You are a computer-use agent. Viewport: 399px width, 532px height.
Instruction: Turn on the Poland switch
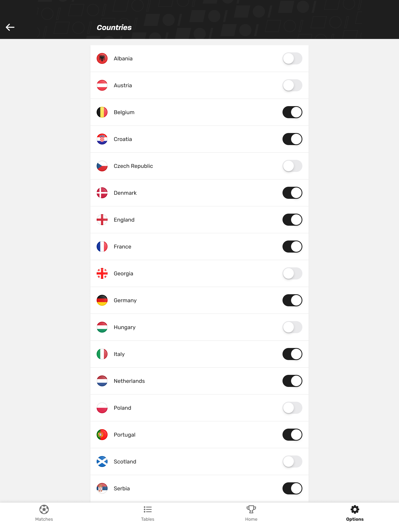point(292,408)
